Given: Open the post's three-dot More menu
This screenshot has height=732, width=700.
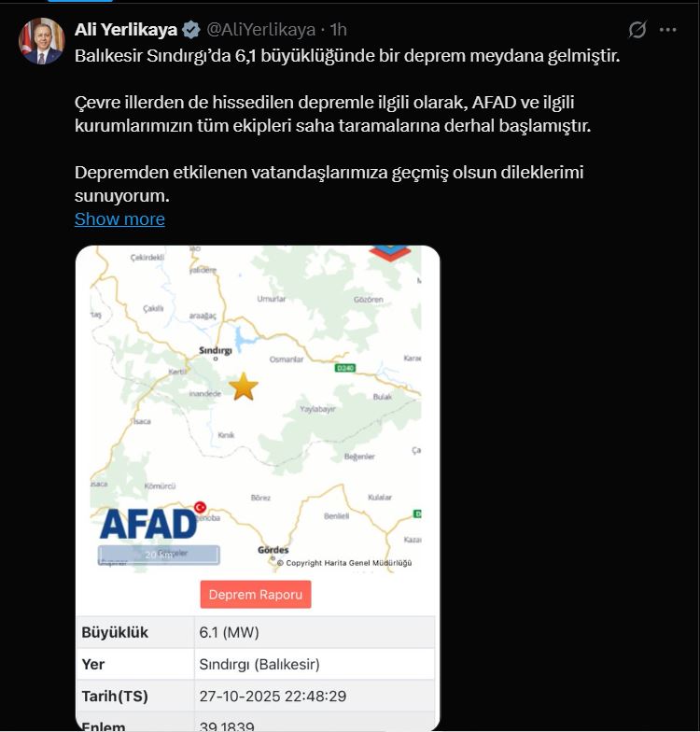Looking at the screenshot, I should (668, 30).
